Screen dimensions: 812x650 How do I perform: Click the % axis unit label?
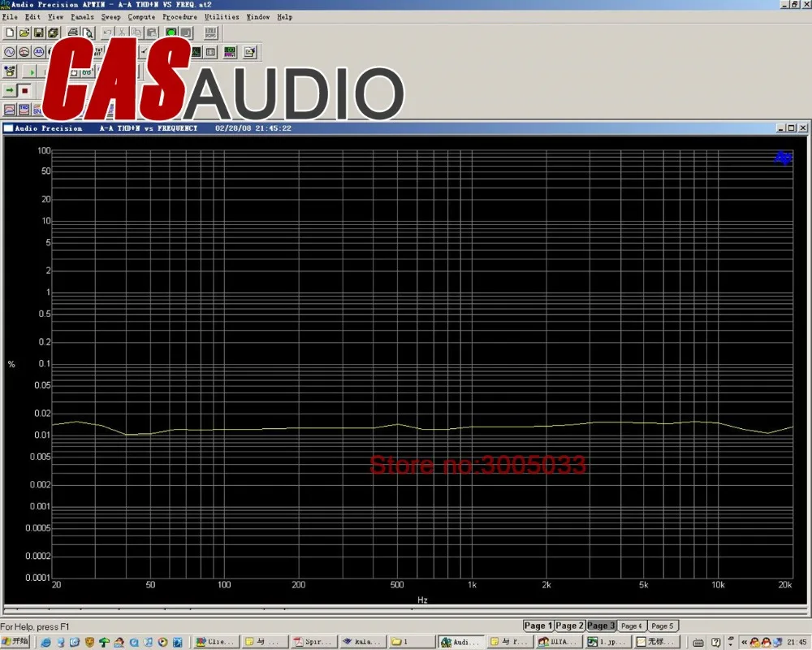tap(11, 364)
